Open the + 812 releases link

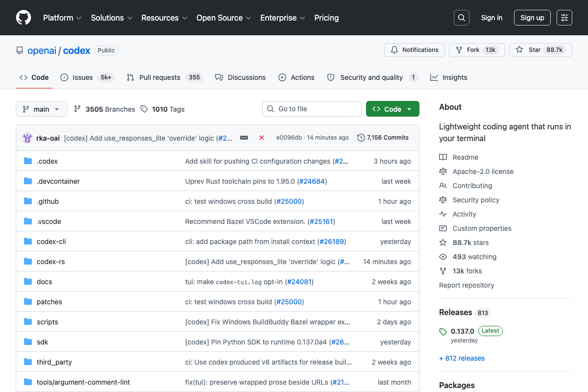click(462, 358)
